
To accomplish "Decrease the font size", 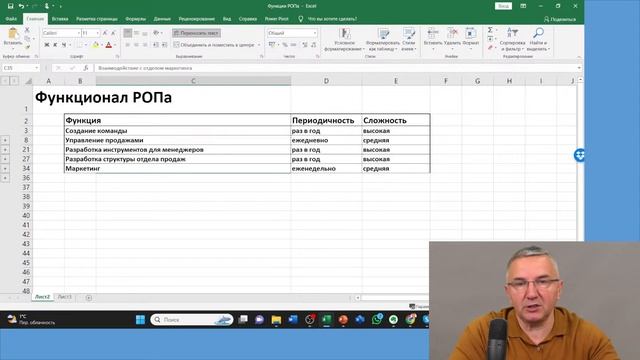I will click(113, 33).
